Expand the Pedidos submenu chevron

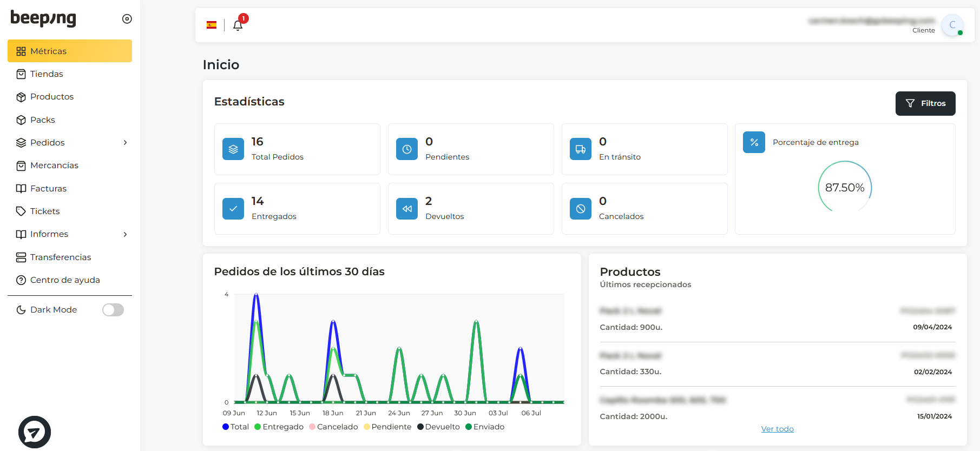click(x=125, y=143)
